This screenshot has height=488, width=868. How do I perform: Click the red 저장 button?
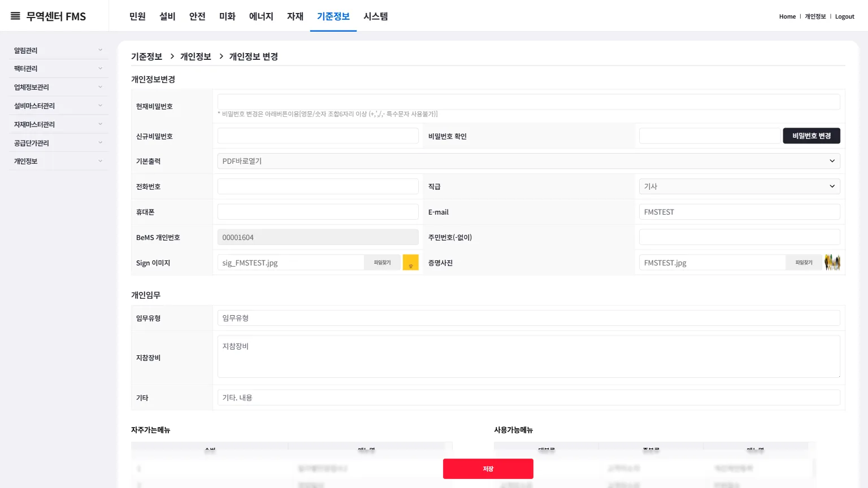pos(488,469)
